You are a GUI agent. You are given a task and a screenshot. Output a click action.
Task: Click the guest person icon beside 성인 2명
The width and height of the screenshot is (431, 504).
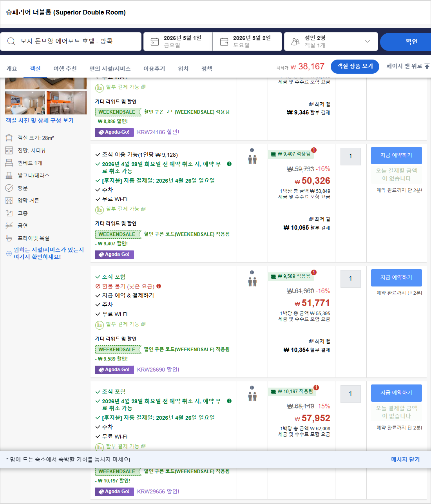(x=295, y=41)
